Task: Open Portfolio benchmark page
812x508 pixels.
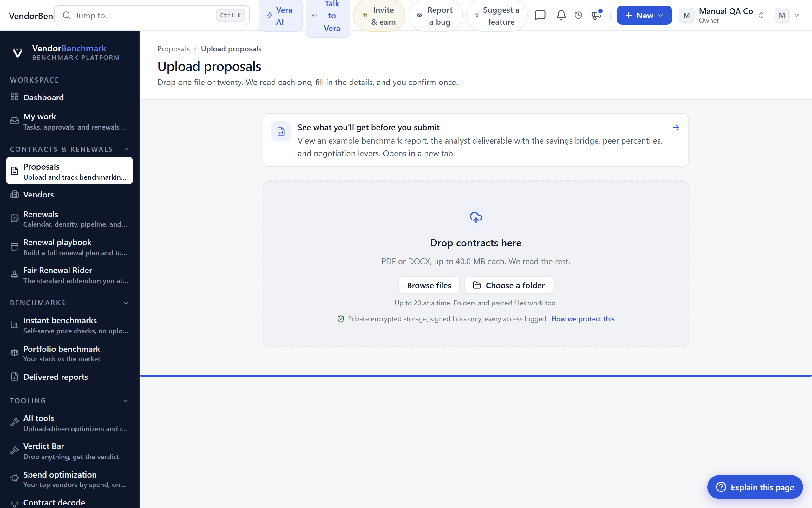Action: coord(69,353)
